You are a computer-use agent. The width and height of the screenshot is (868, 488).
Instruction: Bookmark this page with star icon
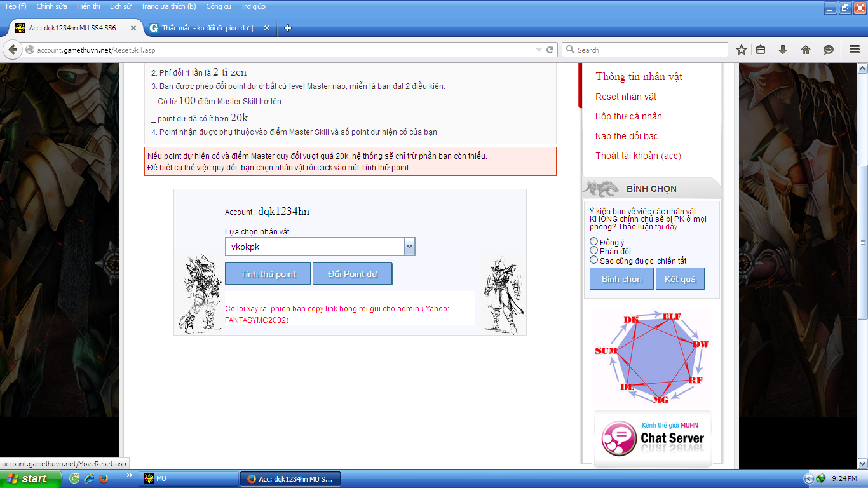pyautogui.click(x=742, y=50)
